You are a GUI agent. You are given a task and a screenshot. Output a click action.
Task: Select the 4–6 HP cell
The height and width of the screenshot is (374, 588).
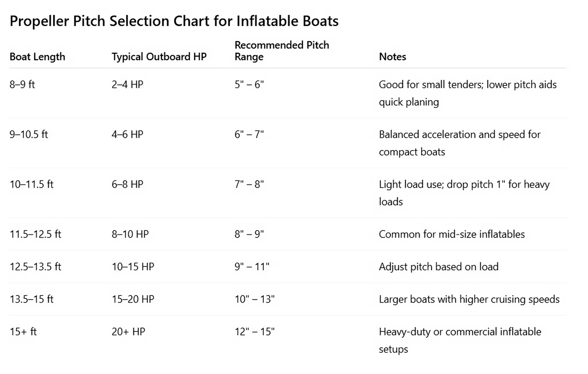[127, 134]
